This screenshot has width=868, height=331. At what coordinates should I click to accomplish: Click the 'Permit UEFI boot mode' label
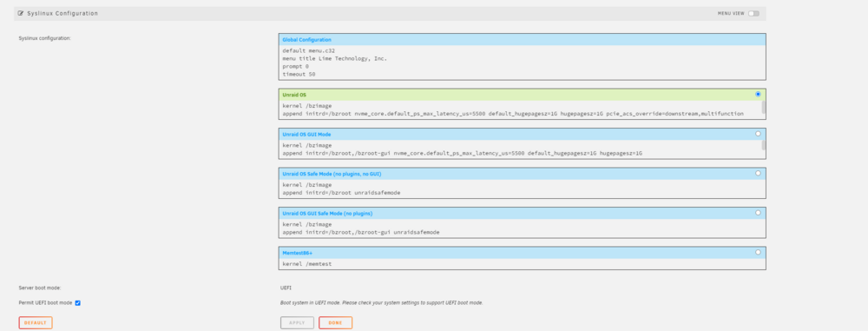click(45, 302)
